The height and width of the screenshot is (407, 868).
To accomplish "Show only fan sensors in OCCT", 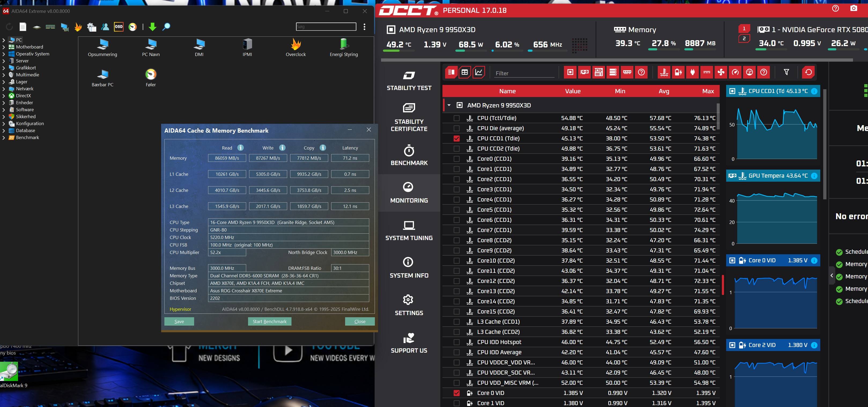I will point(721,72).
